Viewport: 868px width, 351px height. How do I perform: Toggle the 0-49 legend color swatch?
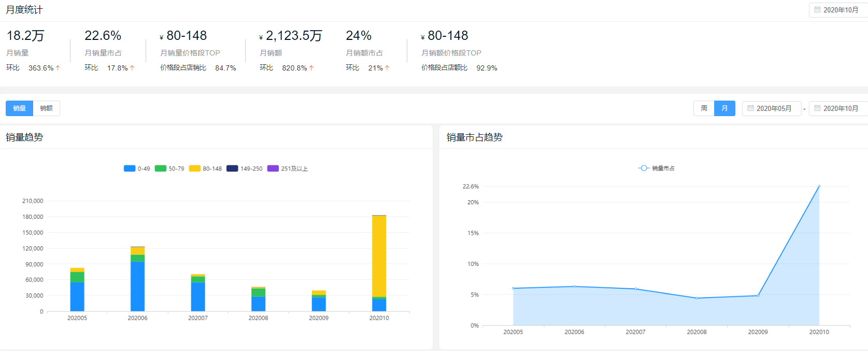(130, 169)
